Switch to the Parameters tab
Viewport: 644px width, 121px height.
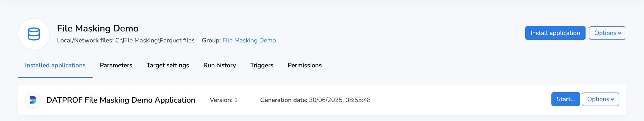(x=116, y=66)
